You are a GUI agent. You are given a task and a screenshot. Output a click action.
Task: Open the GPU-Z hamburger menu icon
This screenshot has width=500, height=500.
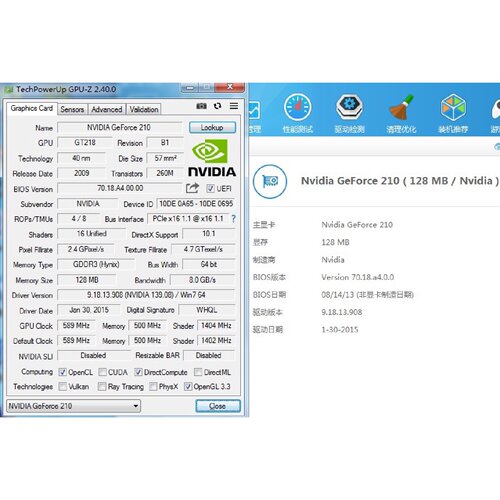234,106
